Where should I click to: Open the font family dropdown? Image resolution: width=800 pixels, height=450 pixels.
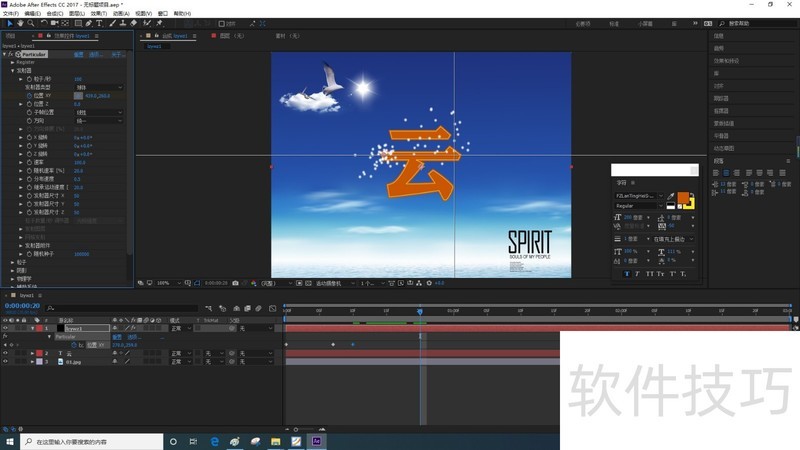click(638, 196)
